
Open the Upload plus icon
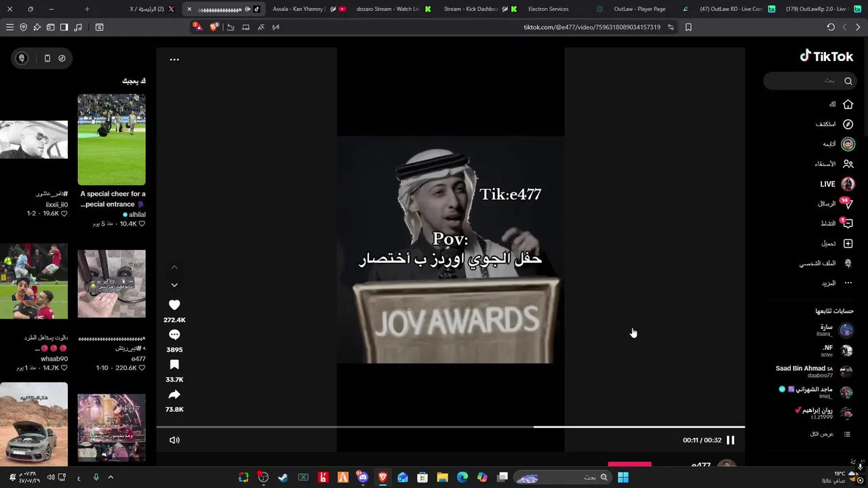848,243
